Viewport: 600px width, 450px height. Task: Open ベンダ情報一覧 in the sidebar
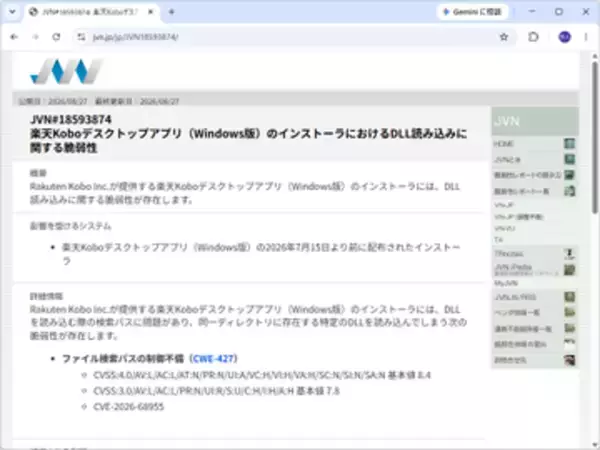point(517,313)
